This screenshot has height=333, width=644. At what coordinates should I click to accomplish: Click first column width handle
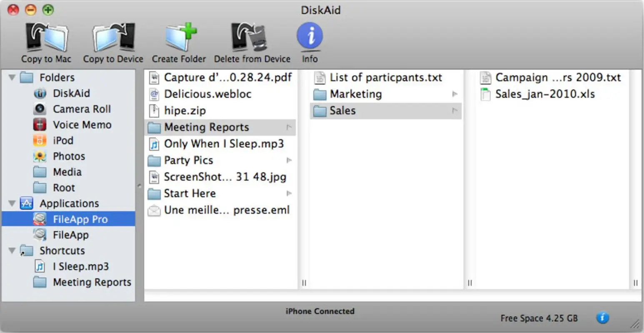point(304,283)
